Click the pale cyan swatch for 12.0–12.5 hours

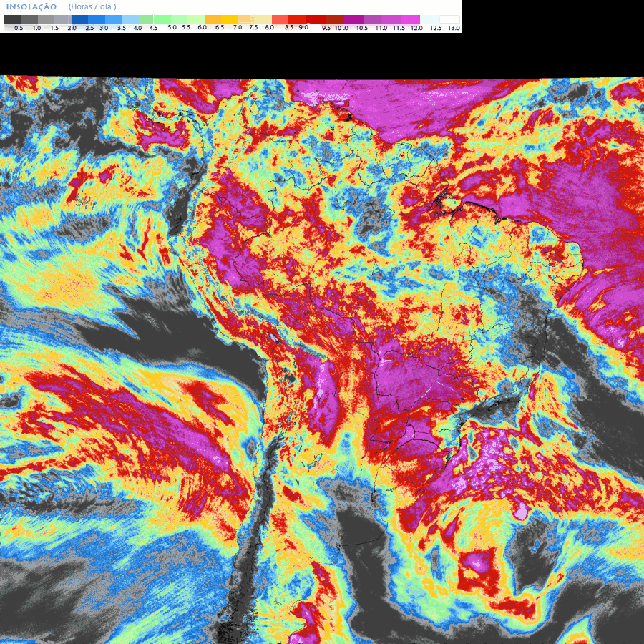pyautogui.click(x=429, y=19)
